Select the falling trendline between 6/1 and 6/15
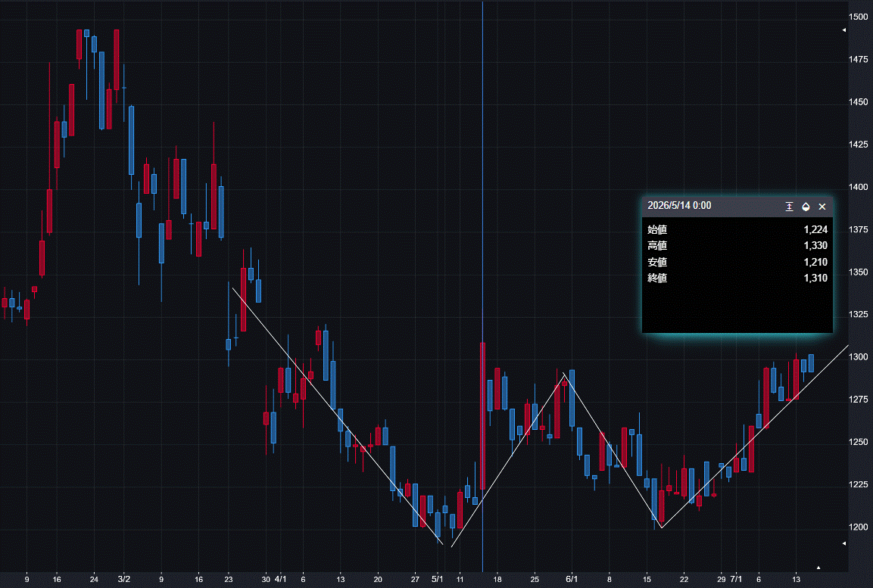 point(613,450)
